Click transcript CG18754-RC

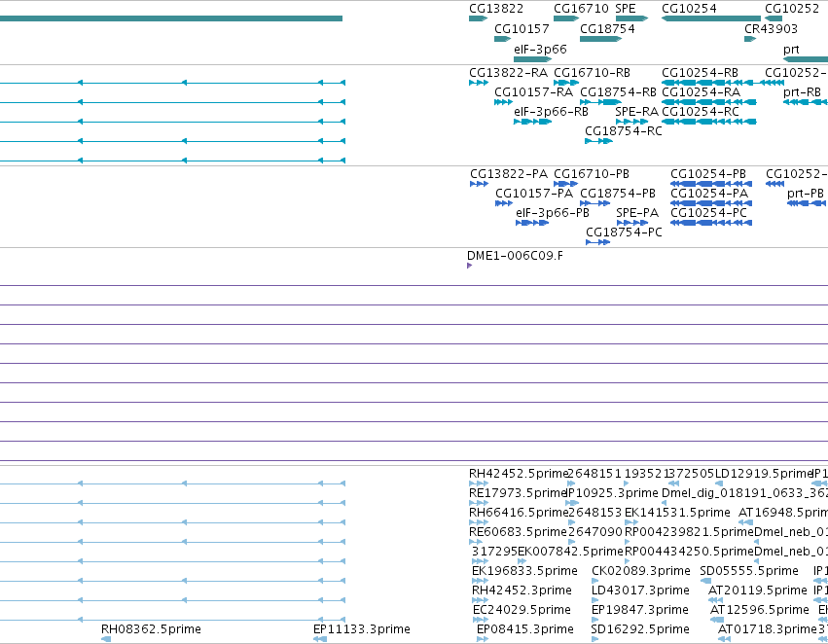click(598, 141)
